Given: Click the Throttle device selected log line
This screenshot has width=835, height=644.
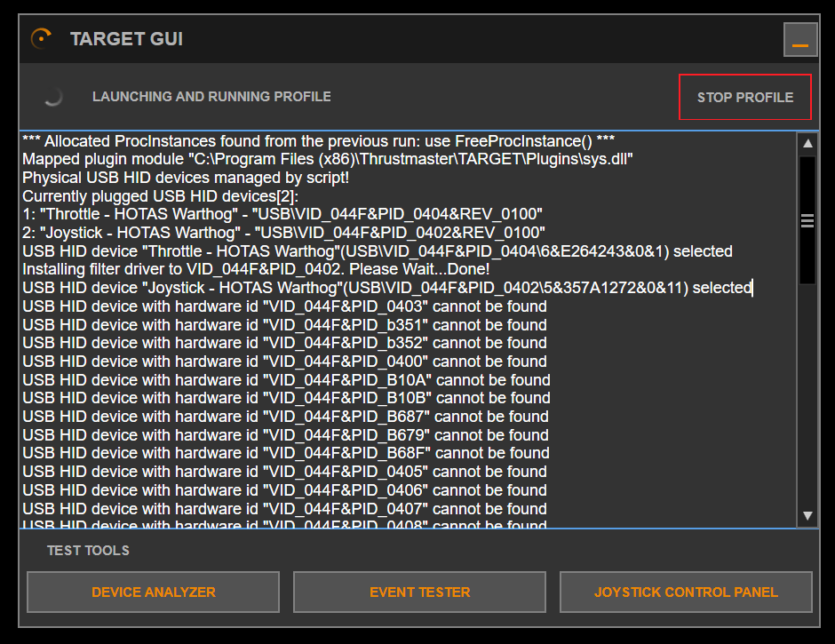Looking at the screenshot, I should point(378,250).
